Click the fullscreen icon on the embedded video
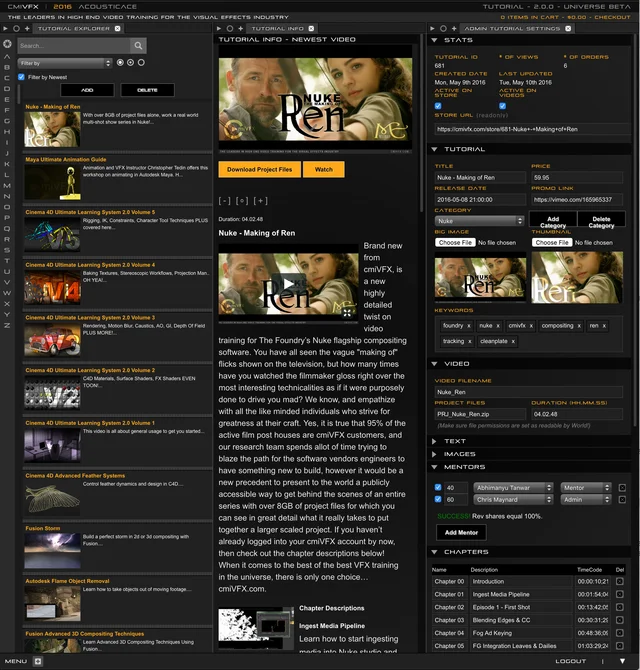The image size is (640, 670). 347,313
